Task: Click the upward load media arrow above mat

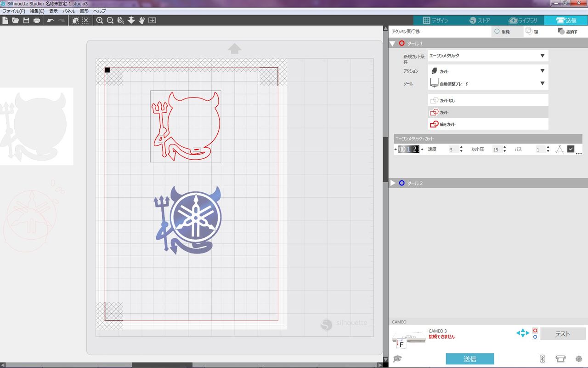Action: pyautogui.click(x=235, y=48)
